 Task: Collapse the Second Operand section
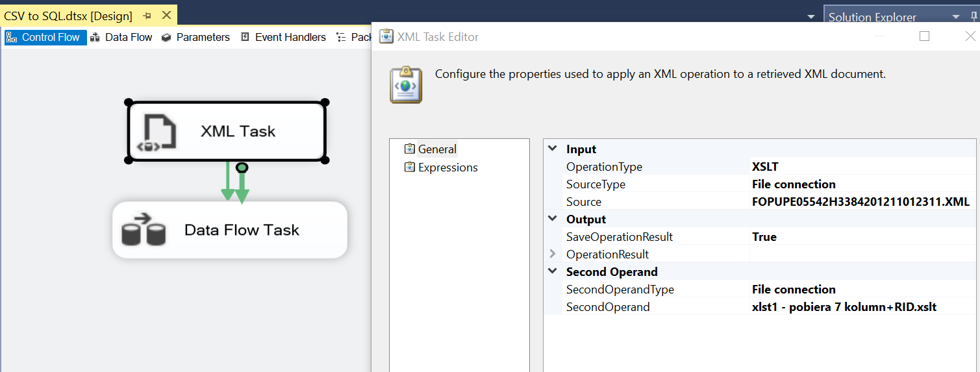point(553,271)
